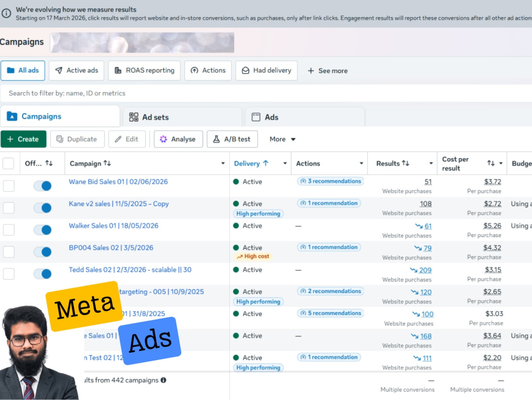Click the sort arrows next to Off column
Screen dimensions: 532x400
pyautogui.click(x=49, y=164)
